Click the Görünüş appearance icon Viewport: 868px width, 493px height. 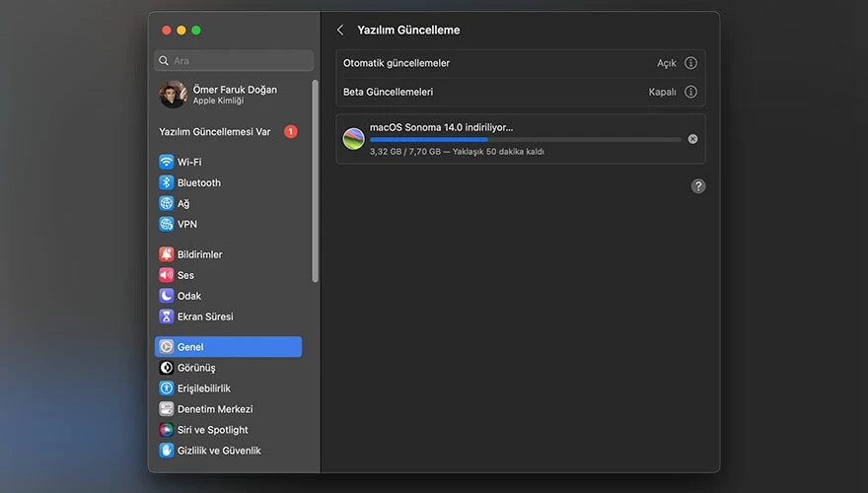click(x=166, y=368)
